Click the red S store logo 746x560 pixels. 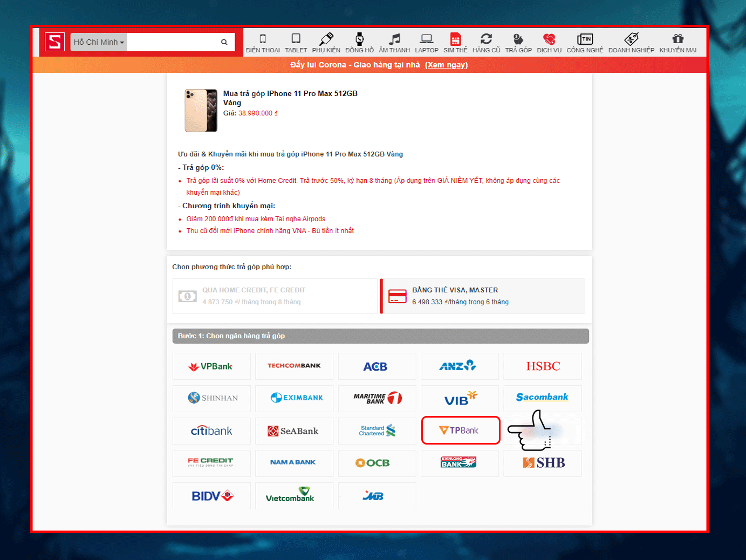(x=54, y=42)
